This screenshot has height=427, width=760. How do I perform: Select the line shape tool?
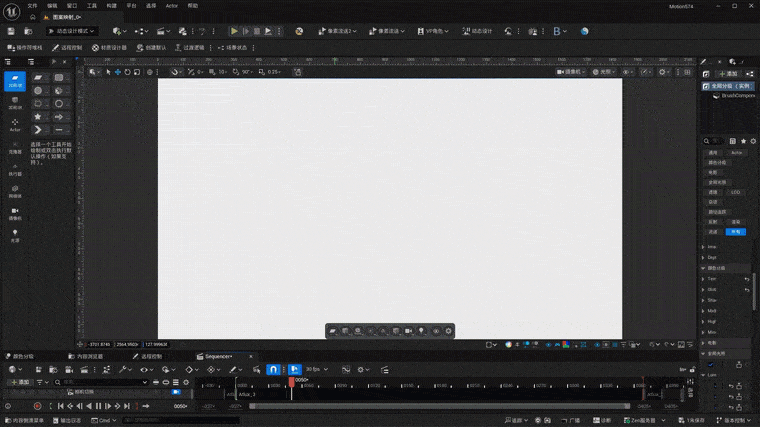pos(59,130)
